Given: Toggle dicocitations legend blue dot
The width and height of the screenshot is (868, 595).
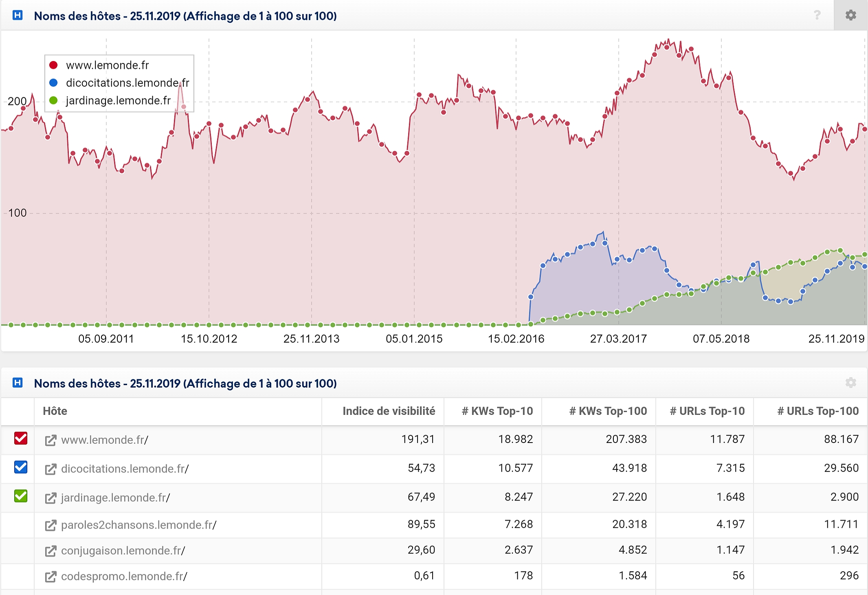Looking at the screenshot, I should (x=53, y=83).
